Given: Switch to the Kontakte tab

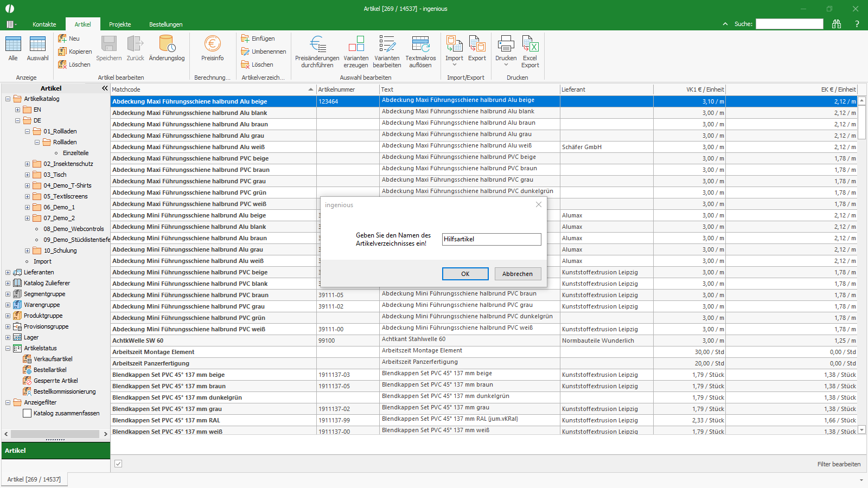Looking at the screenshot, I should pos(44,24).
